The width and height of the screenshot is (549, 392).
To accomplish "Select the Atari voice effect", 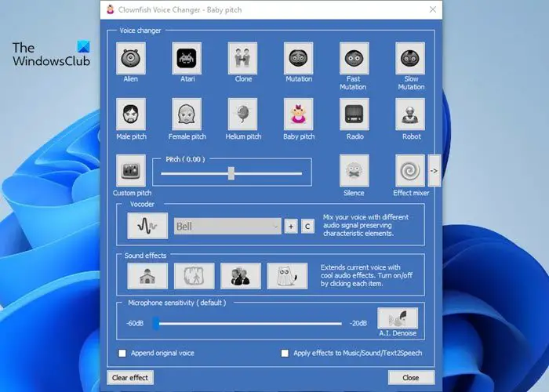I will pos(187,58).
